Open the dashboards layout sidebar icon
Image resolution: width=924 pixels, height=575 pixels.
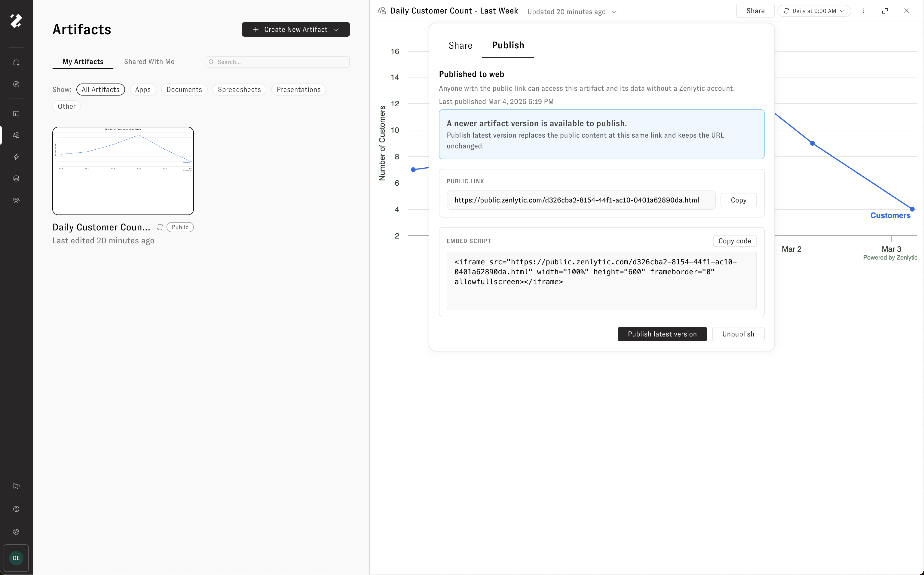click(16, 114)
